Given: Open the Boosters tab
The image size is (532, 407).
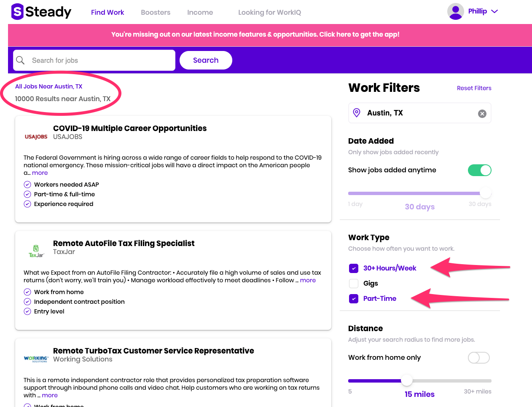Looking at the screenshot, I should (156, 12).
